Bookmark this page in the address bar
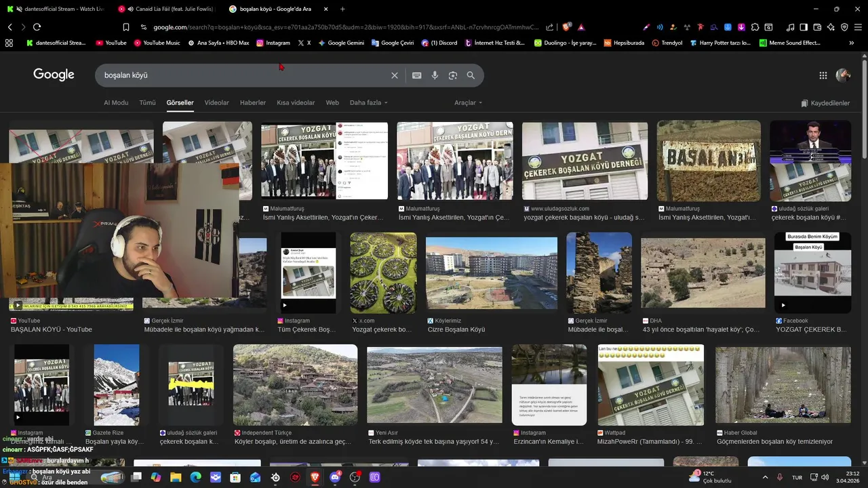The image size is (868, 488). point(126,27)
